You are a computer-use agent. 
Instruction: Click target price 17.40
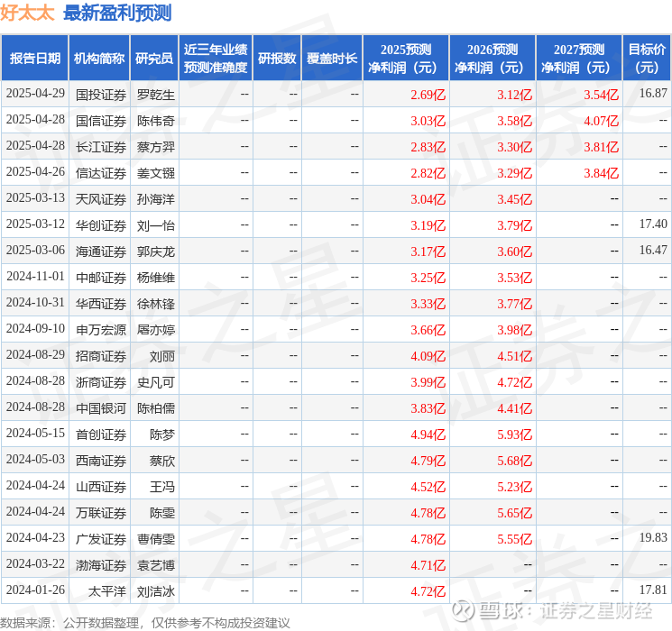pyautogui.click(x=653, y=224)
